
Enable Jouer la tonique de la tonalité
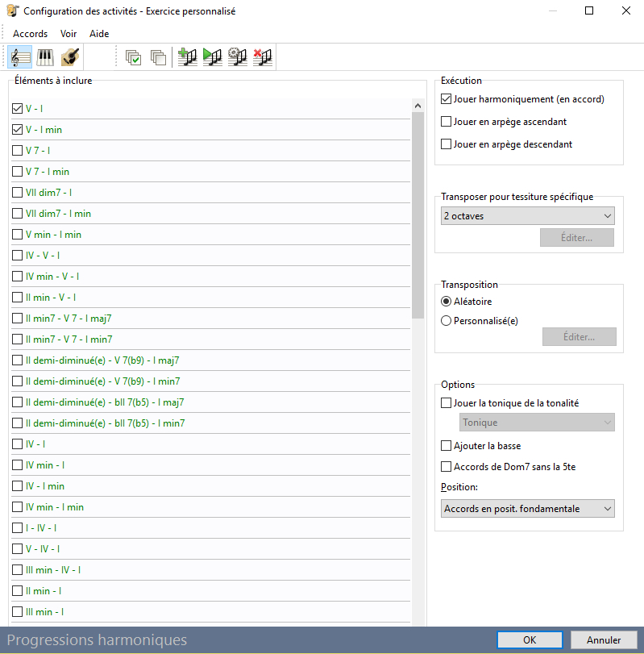coord(446,403)
